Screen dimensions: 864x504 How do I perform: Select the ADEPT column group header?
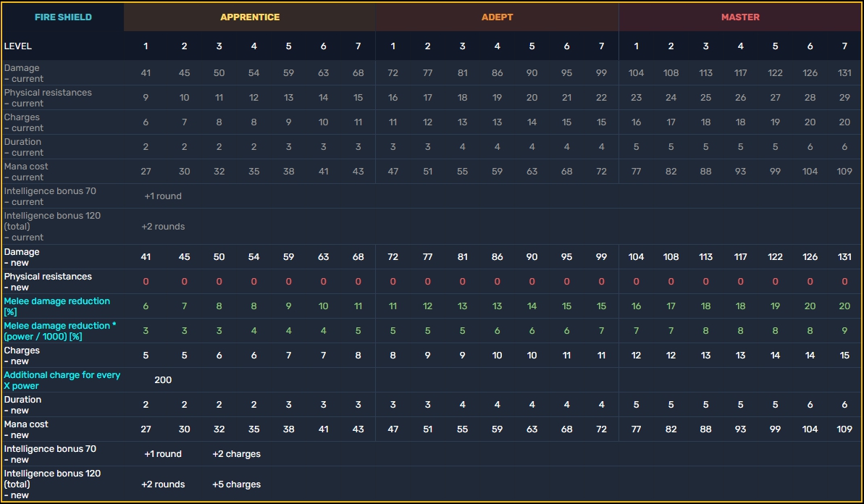point(497,17)
